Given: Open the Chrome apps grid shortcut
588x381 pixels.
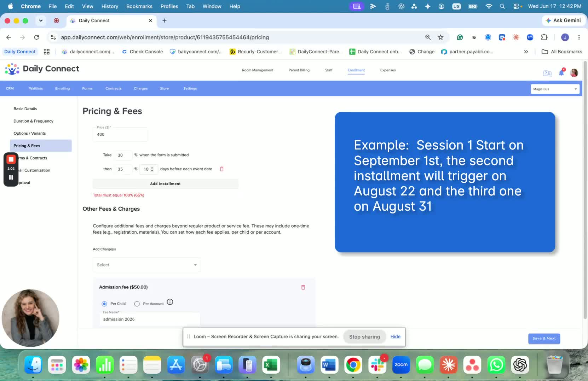Looking at the screenshot, I should 46,52.
